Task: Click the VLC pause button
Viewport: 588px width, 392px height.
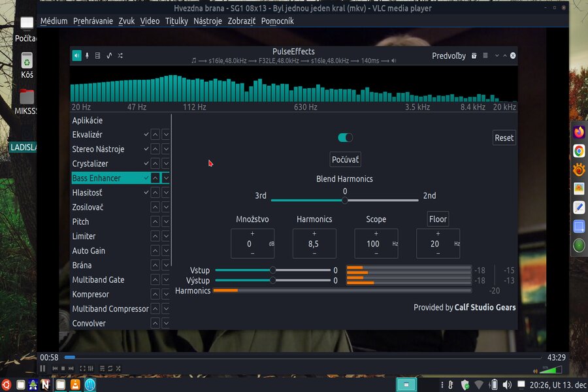Action: click(43, 368)
